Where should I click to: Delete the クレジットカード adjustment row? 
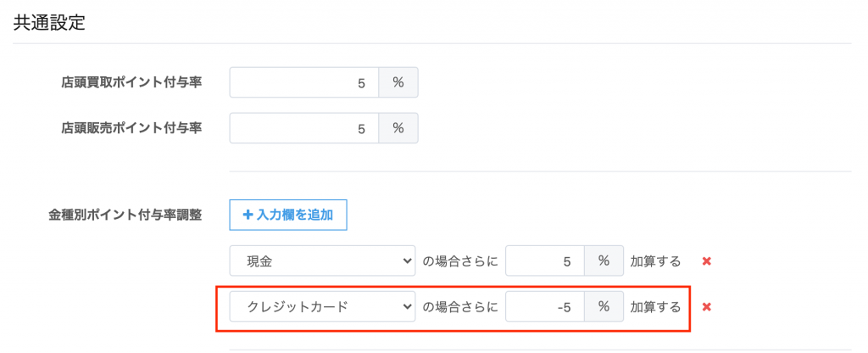click(706, 306)
